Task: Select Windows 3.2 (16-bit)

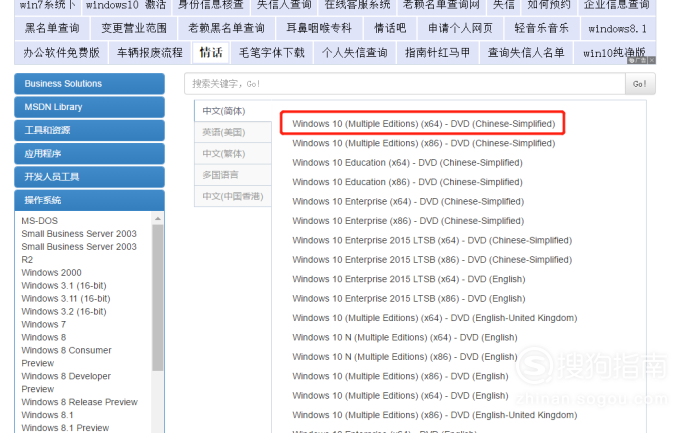Action: [x=64, y=311]
